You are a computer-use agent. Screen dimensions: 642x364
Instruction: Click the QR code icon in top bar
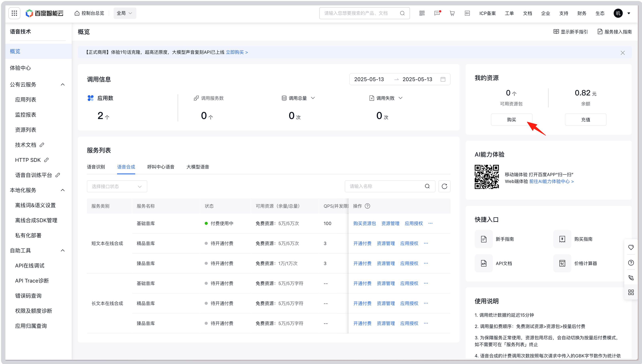click(422, 13)
